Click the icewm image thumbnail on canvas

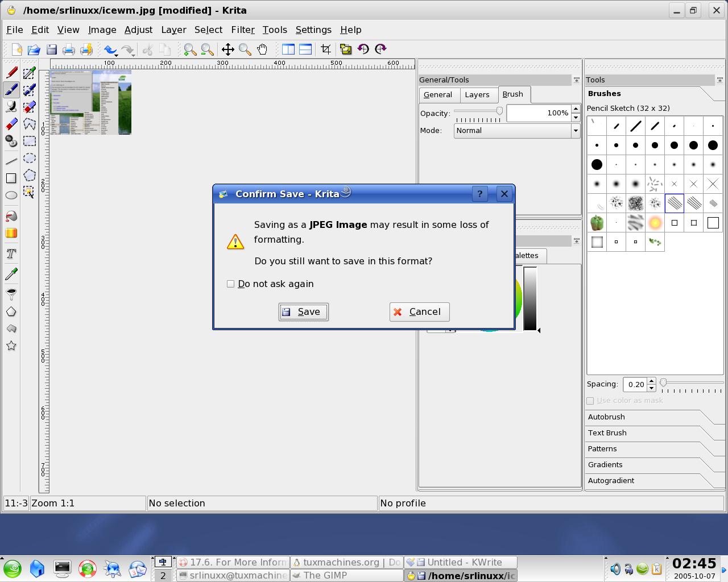pyautogui.click(x=91, y=102)
